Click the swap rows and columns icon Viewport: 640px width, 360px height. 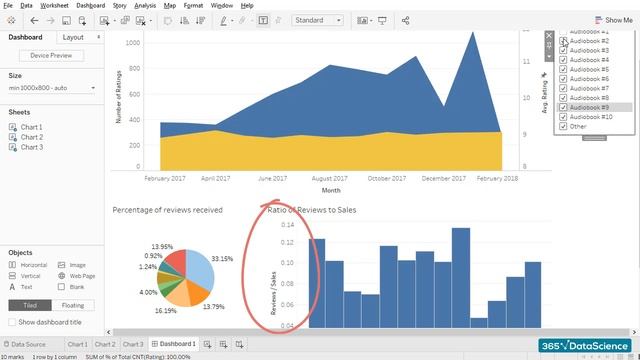[x=168, y=20]
